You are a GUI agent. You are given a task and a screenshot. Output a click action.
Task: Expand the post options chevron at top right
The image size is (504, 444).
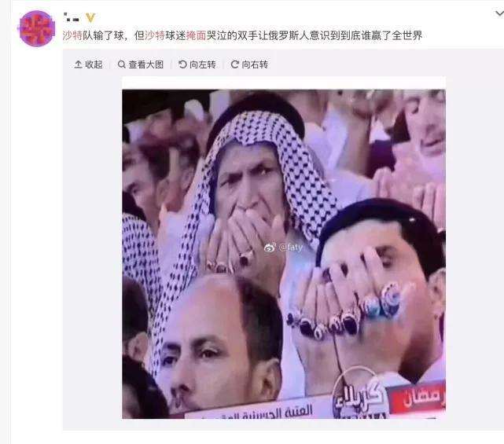(x=499, y=14)
